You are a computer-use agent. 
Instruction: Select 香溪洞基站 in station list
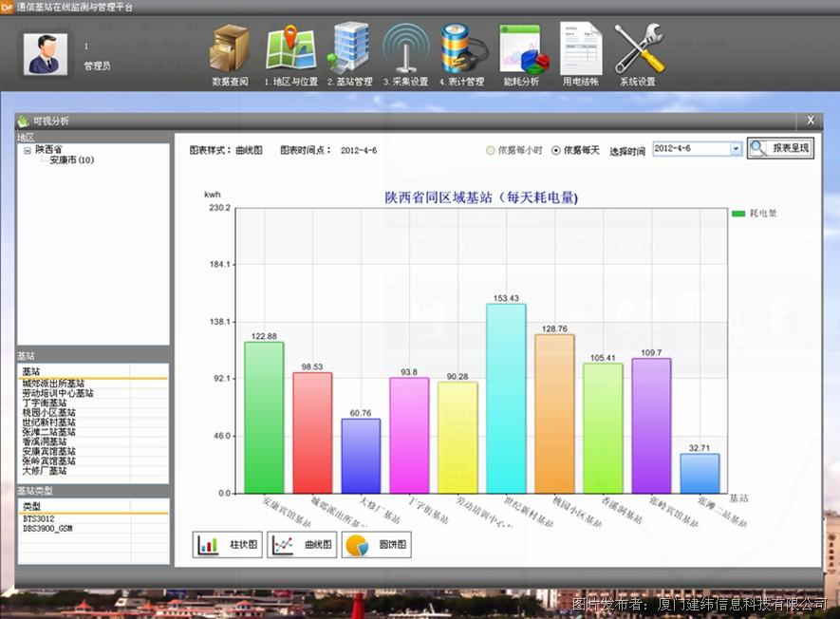click(x=45, y=441)
